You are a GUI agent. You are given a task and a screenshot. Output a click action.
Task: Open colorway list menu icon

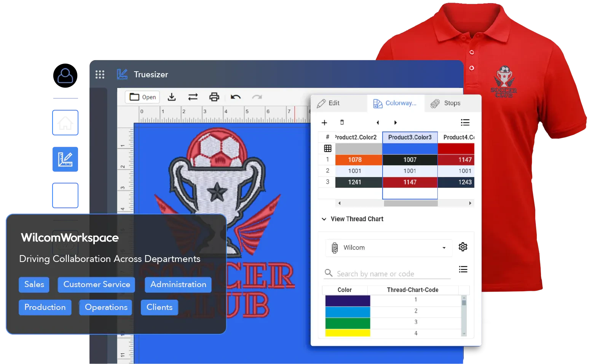465,123
